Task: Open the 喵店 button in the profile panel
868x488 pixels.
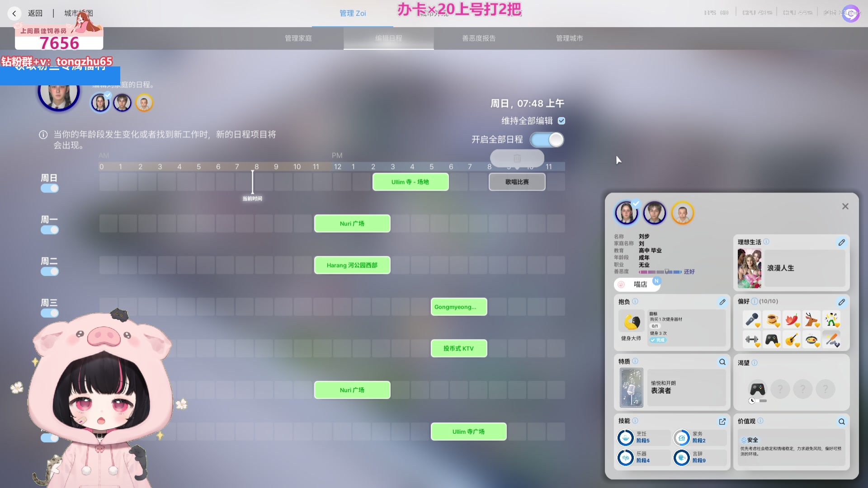Action: 637,284
